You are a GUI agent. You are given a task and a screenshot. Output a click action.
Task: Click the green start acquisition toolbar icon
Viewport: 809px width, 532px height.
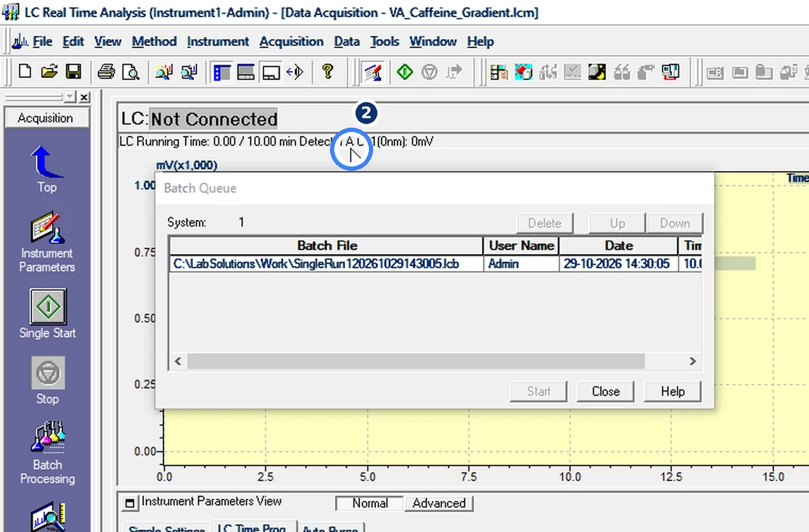tap(404, 72)
